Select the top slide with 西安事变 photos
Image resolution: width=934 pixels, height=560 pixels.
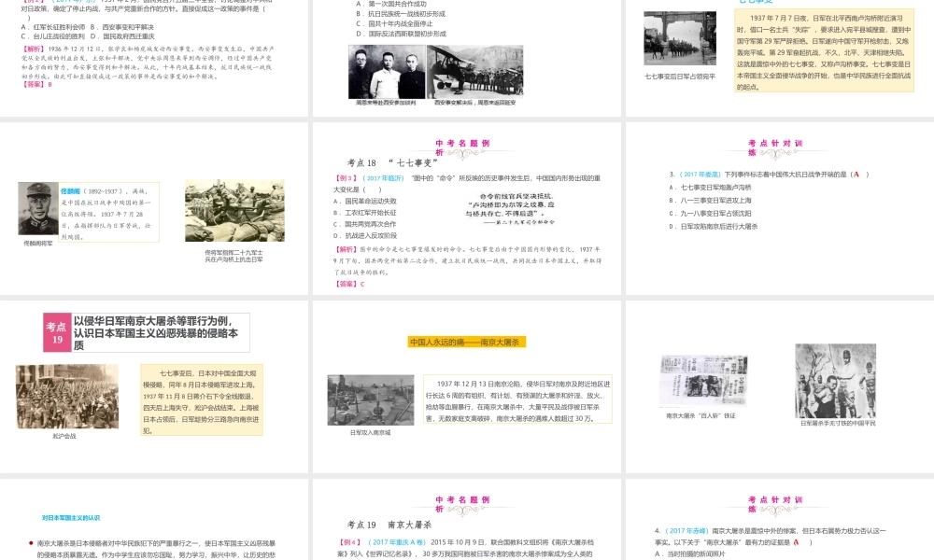(x=467, y=58)
